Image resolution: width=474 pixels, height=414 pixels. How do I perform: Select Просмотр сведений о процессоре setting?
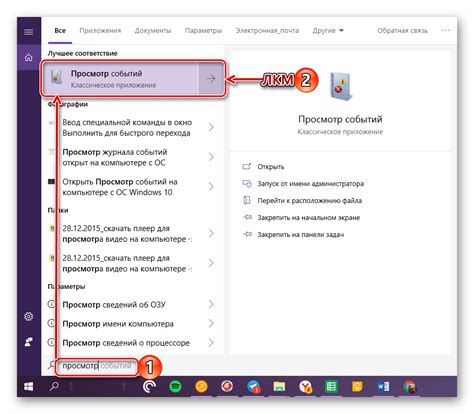click(126, 343)
